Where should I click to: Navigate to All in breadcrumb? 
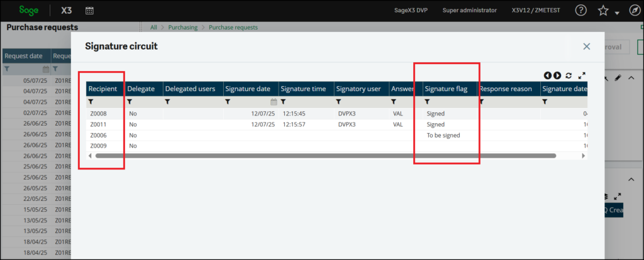153,28
